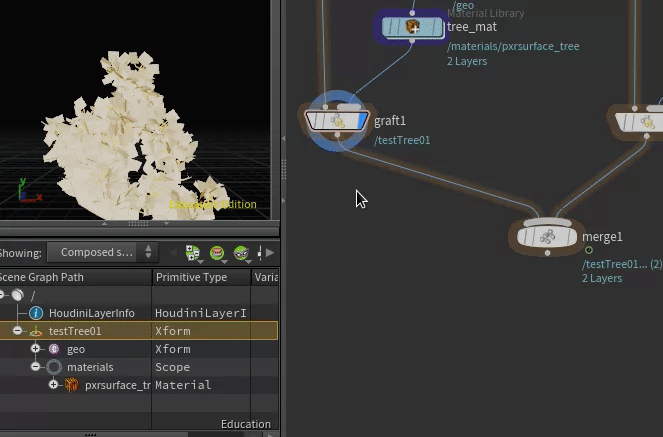Collapse the materials Scope branch
663x437 pixels.
pos(35,367)
